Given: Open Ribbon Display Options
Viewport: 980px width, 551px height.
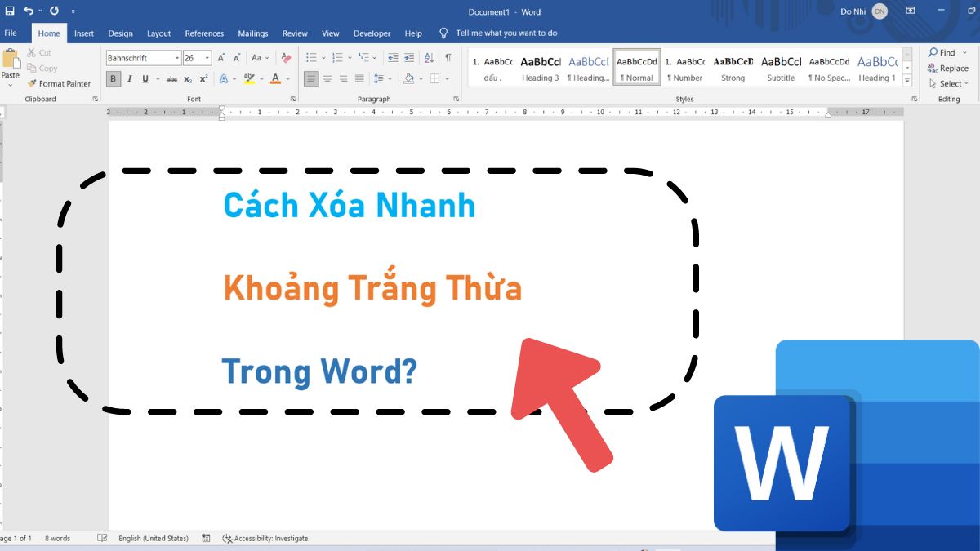Looking at the screenshot, I should point(910,11).
